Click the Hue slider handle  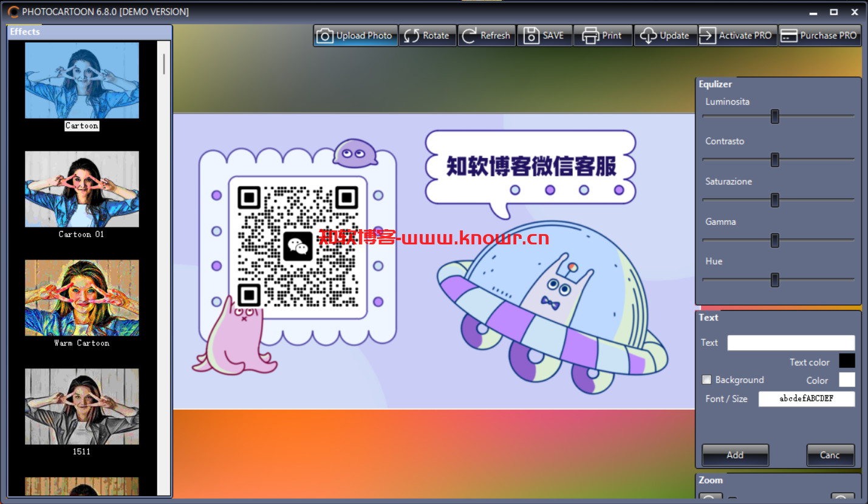pyautogui.click(x=775, y=280)
